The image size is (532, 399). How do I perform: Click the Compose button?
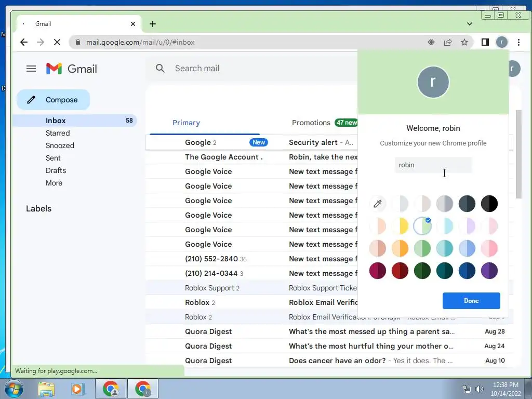(x=54, y=100)
